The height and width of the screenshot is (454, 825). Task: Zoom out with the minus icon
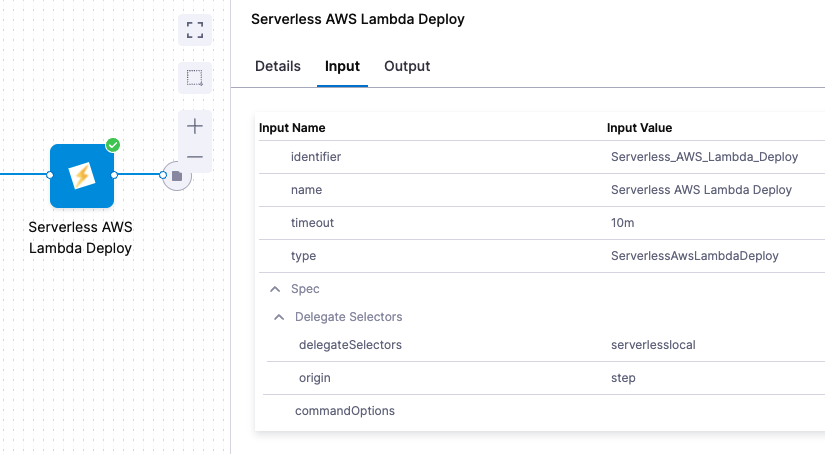195,157
